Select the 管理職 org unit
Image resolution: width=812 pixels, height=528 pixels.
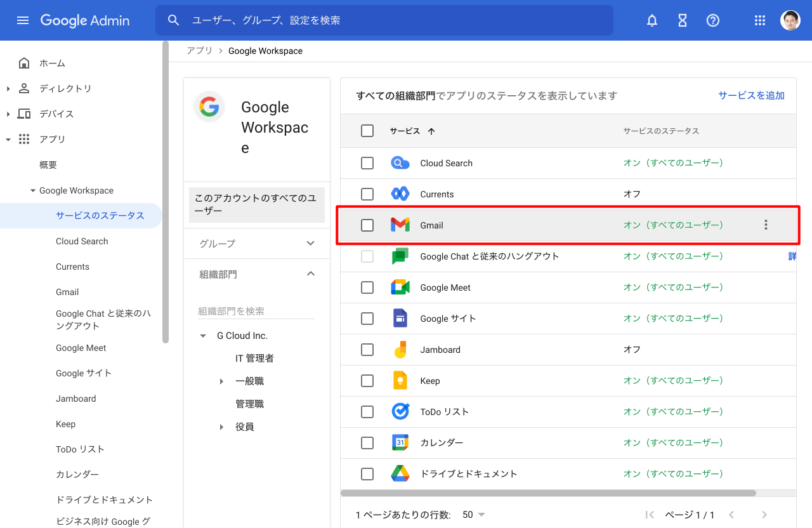(249, 404)
